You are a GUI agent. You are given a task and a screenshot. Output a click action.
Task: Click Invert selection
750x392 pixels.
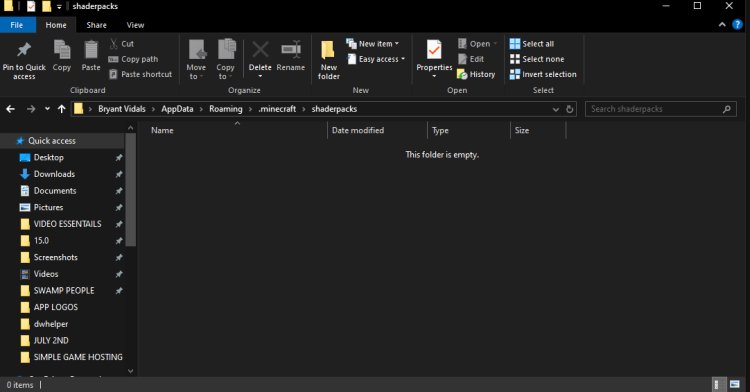click(543, 74)
